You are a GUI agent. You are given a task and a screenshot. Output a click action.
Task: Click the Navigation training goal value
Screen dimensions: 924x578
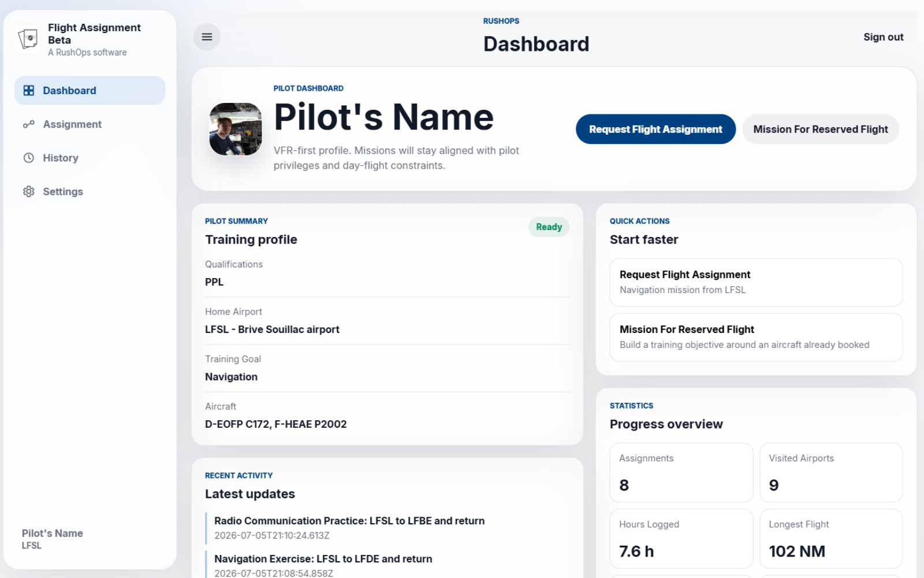point(231,377)
